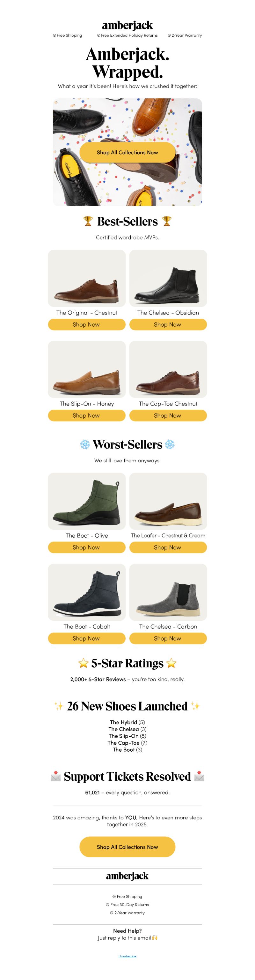The height and width of the screenshot is (980, 255).
Task: Open The Cap-Toe Chestnut product image
Action: point(168,369)
